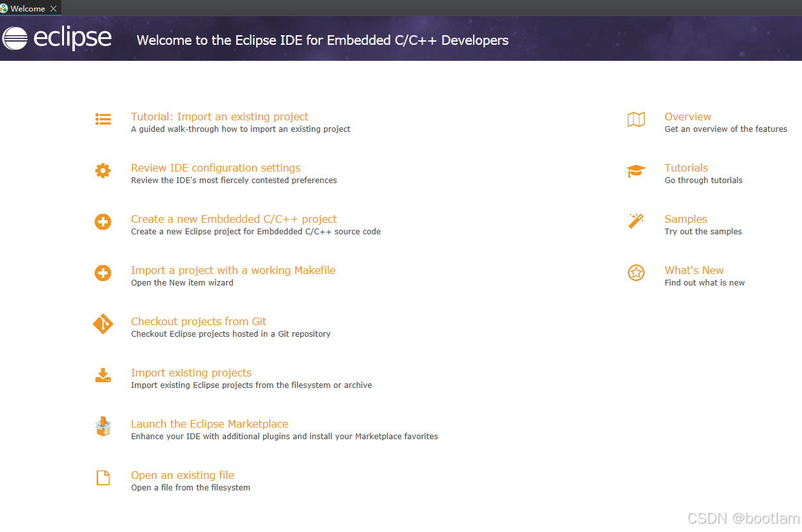Click text 'Open a file from the filesystem'
Viewport: 802px width, 532px height.
tap(191, 487)
